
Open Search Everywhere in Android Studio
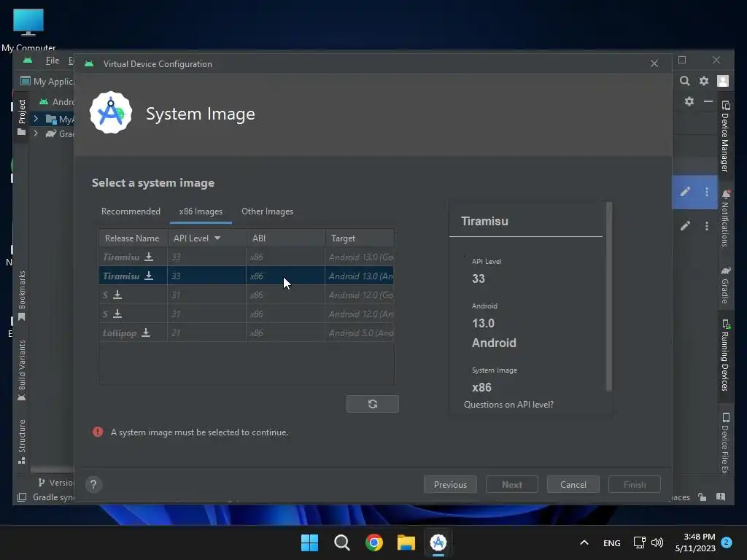pos(684,81)
